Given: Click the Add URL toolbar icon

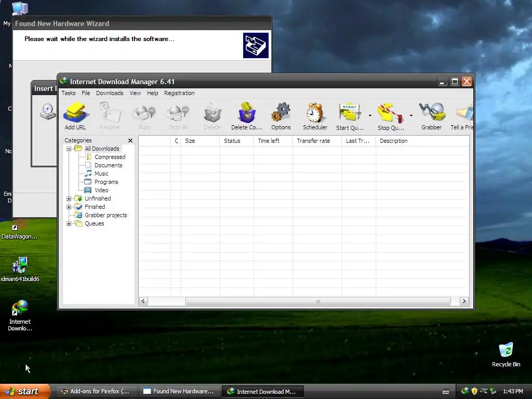Looking at the screenshot, I should 75,116.
